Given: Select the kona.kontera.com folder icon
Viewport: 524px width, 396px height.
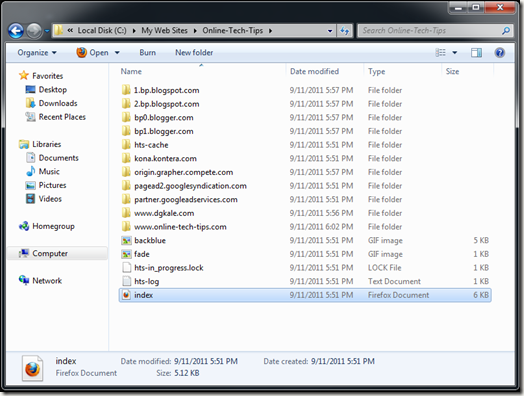Looking at the screenshot, I should tap(126, 158).
